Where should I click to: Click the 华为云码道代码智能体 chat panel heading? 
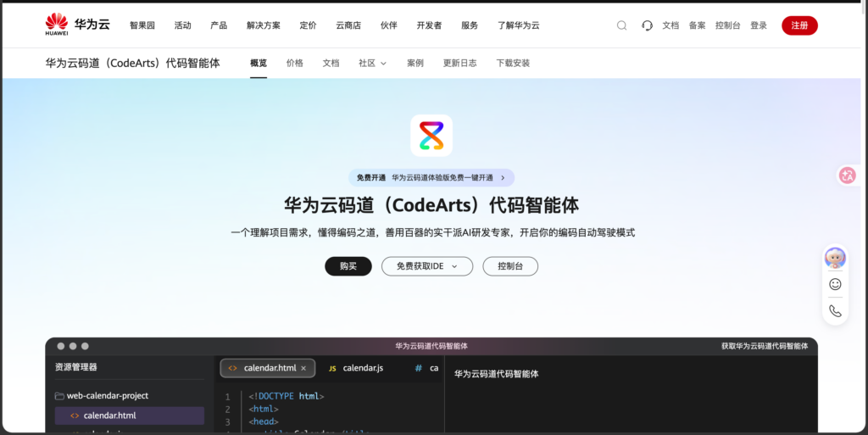point(497,374)
